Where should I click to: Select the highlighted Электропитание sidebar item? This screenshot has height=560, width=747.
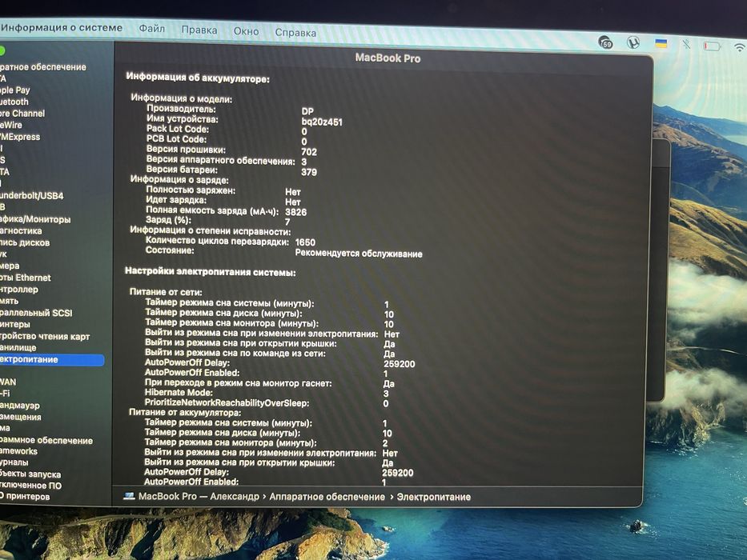[x=51, y=359]
